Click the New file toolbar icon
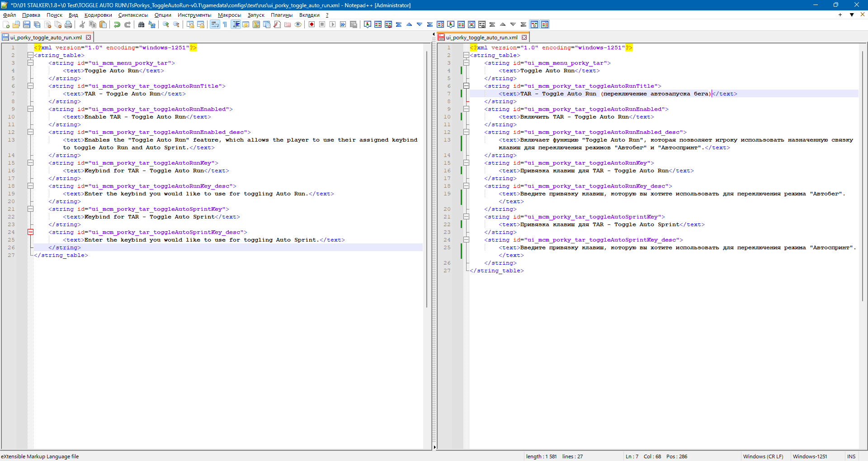The image size is (868, 461). click(6, 24)
